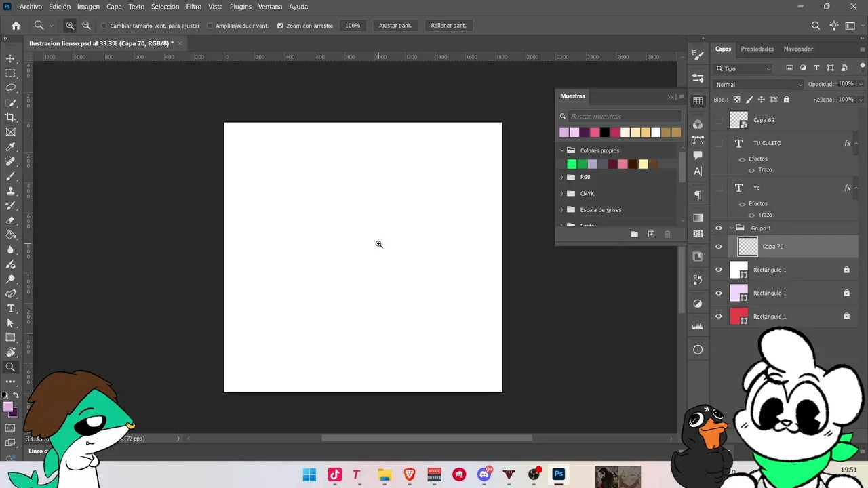Pick bright green swatch in Colores propios
The width and height of the screenshot is (868, 488).
point(572,164)
